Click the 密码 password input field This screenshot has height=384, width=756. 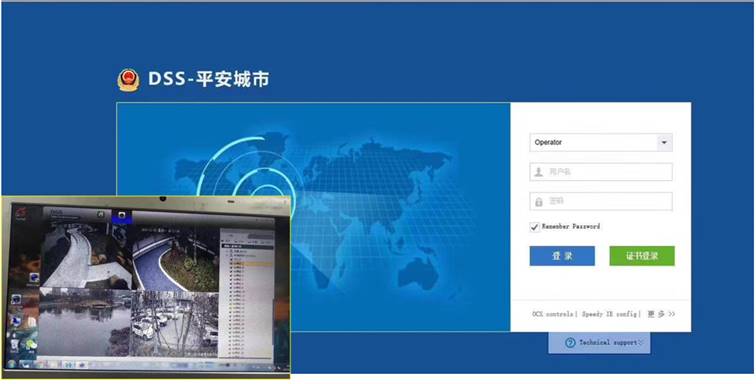pyautogui.click(x=601, y=202)
